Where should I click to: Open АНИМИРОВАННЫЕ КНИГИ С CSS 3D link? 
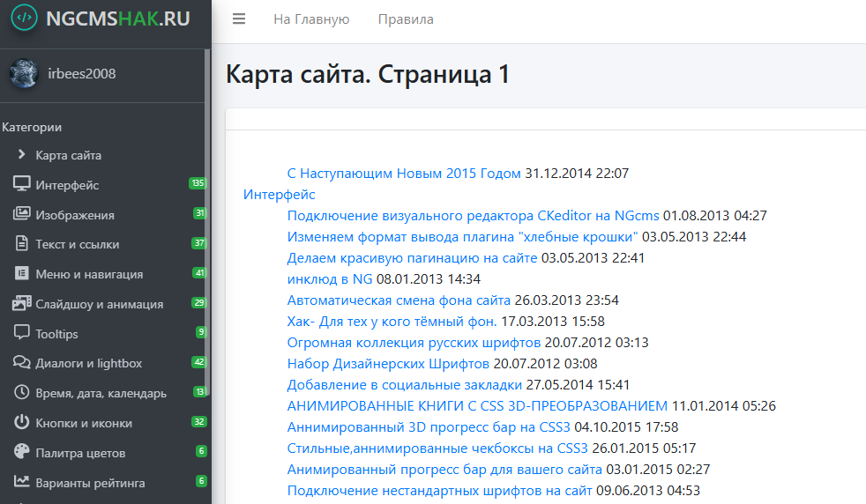click(477, 405)
